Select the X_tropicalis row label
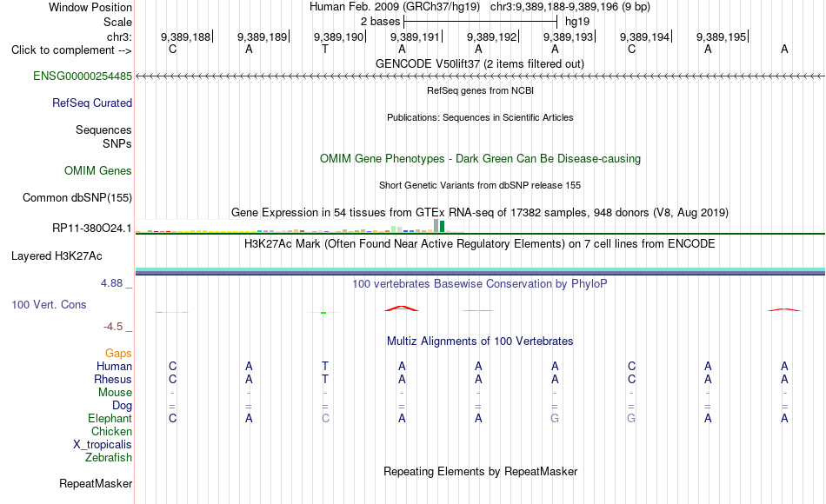This screenshot has height=504, width=826. coord(103,445)
